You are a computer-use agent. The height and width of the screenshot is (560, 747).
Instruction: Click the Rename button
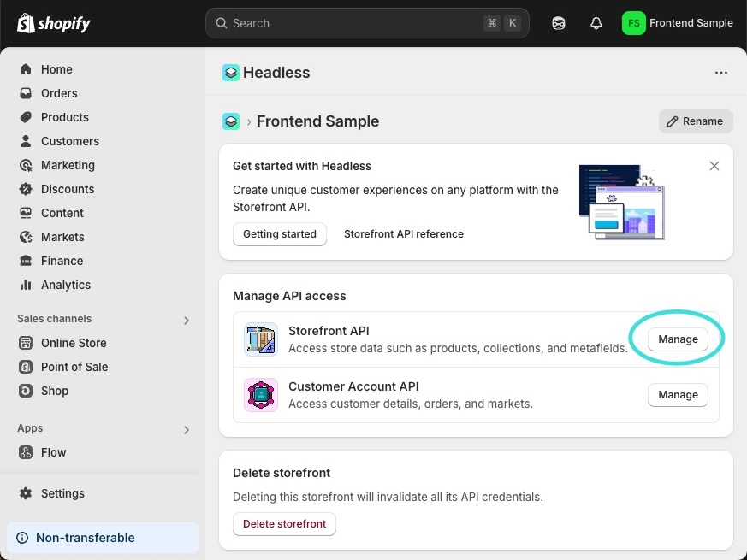click(x=696, y=121)
